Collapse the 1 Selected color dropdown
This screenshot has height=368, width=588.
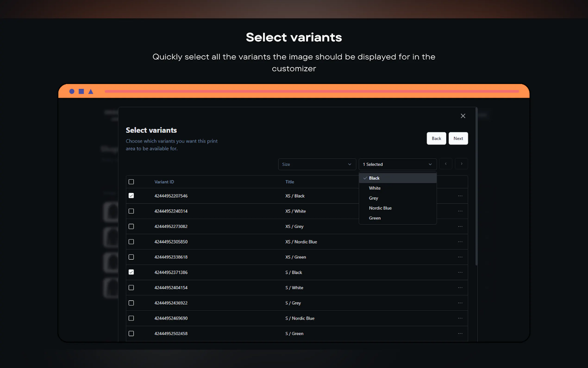[397, 164]
